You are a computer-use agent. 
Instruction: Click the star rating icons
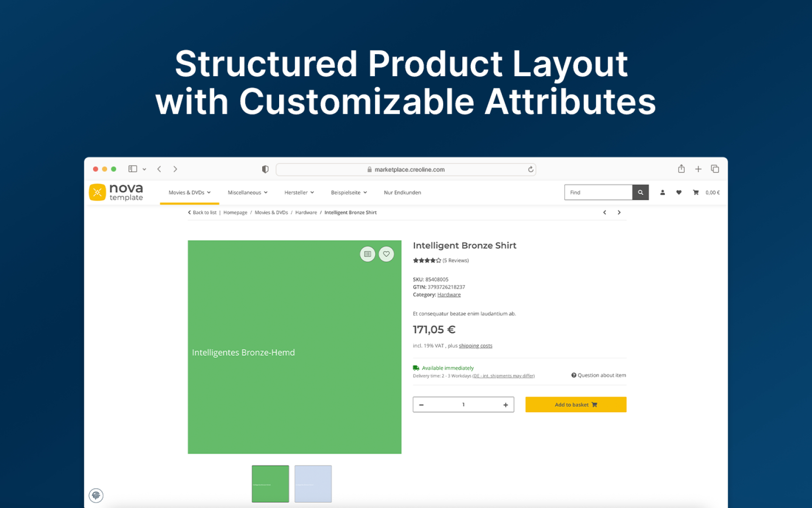(x=427, y=260)
